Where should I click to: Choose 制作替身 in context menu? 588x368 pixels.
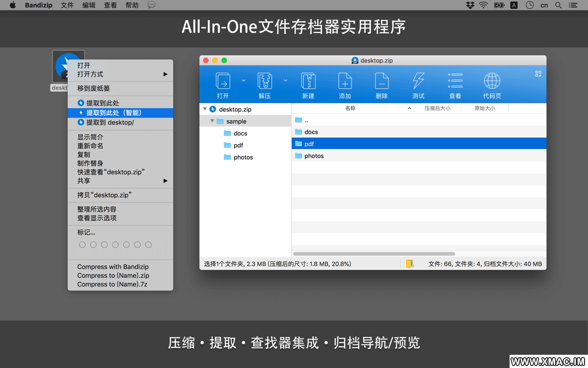(x=121, y=163)
